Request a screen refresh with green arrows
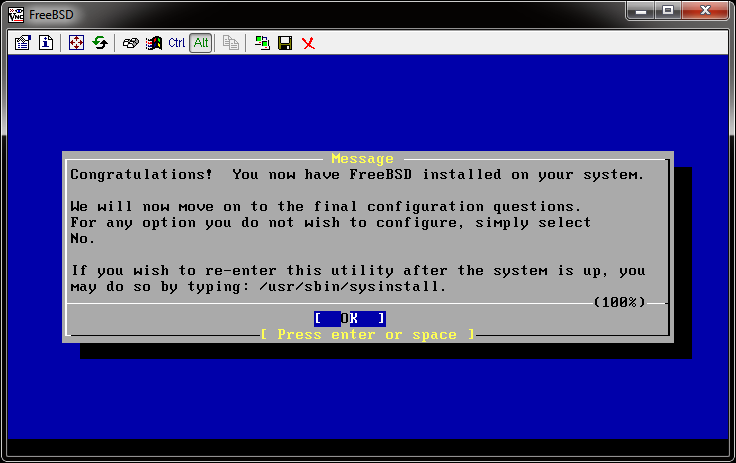Viewport: 736px width, 463px height. (100, 43)
